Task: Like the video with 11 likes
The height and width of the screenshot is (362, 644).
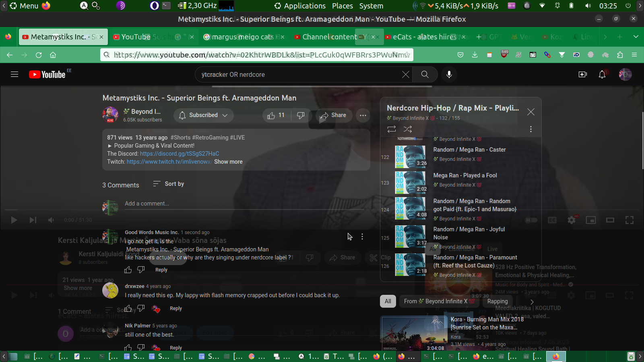Action: click(x=276, y=115)
